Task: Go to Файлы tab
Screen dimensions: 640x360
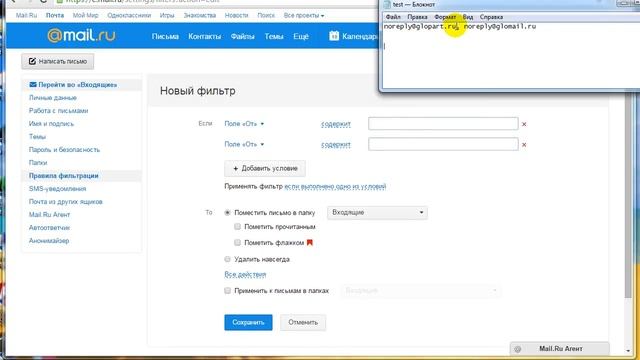Action: pos(242,36)
